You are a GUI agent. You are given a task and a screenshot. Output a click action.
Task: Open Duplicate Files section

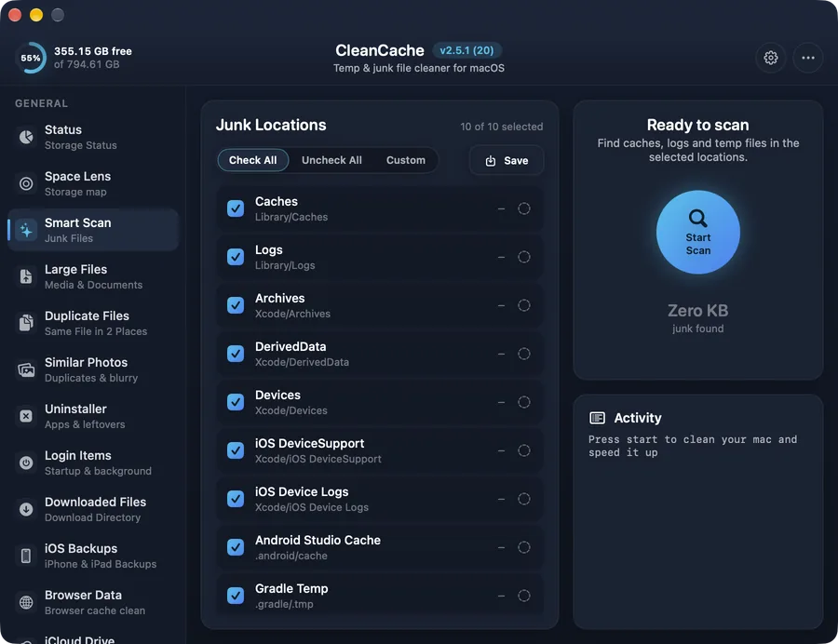click(x=93, y=323)
